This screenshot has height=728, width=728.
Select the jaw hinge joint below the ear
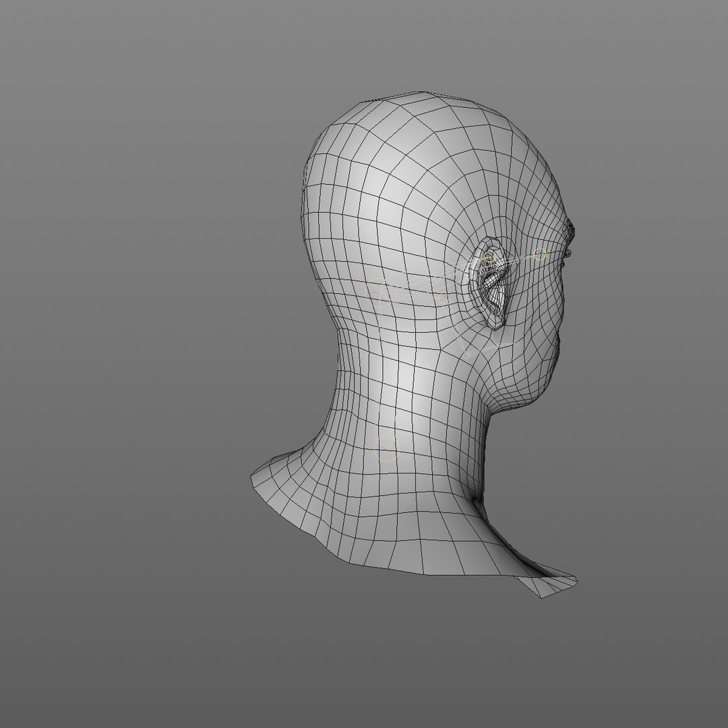click(x=468, y=355)
